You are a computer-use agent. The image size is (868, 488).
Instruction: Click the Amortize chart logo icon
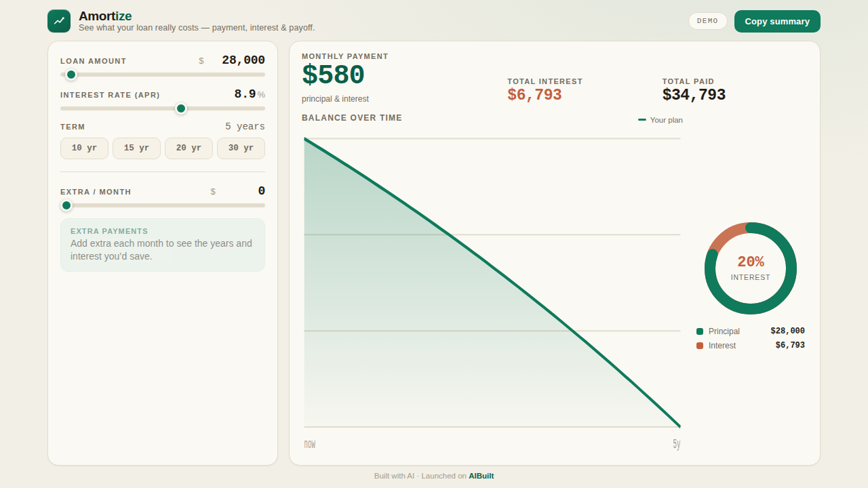(x=59, y=21)
